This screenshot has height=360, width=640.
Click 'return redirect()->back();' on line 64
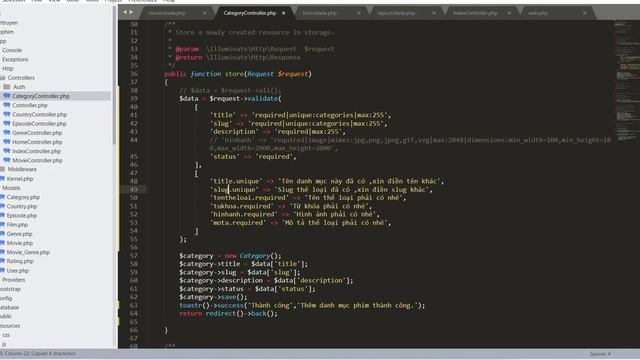(x=228, y=313)
